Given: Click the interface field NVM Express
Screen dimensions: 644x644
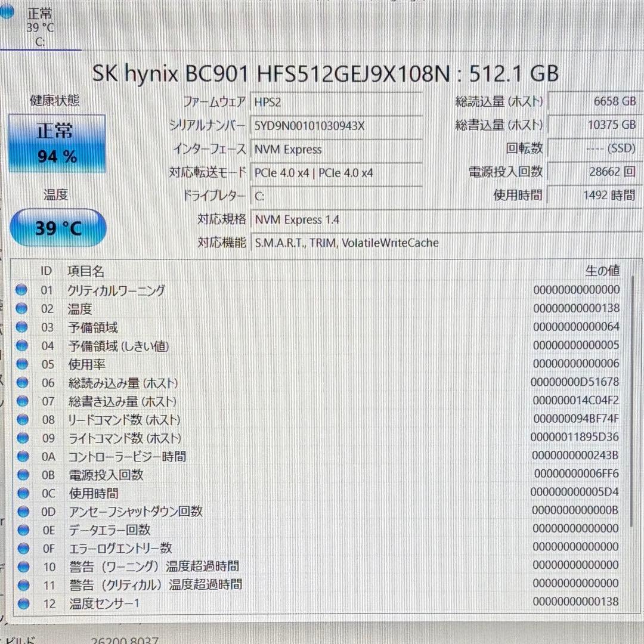Looking at the screenshot, I should (x=336, y=150).
